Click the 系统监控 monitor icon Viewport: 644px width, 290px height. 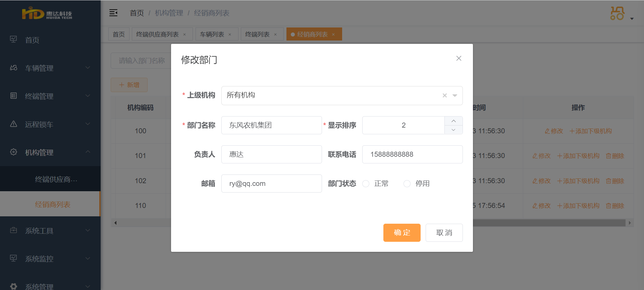click(13, 259)
